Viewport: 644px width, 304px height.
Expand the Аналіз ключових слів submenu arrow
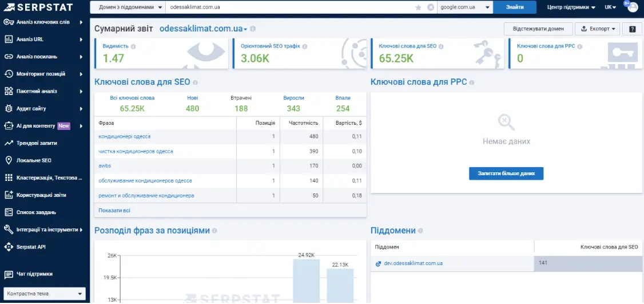[81, 22]
